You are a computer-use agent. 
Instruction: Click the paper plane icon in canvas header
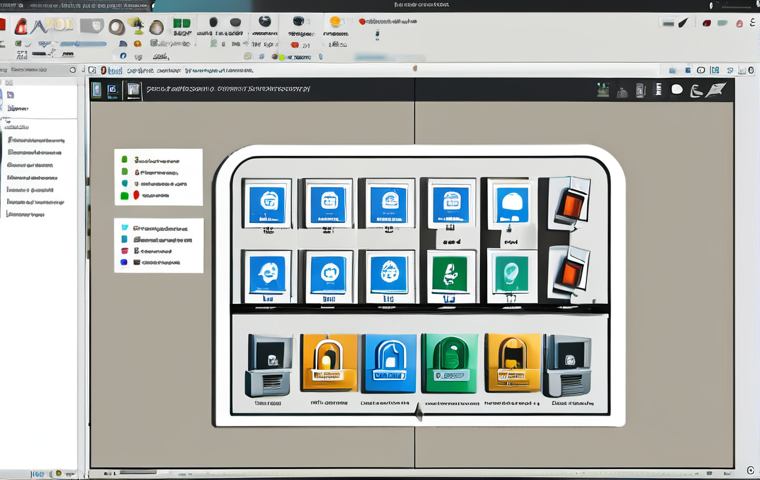pyautogui.click(x=715, y=90)
